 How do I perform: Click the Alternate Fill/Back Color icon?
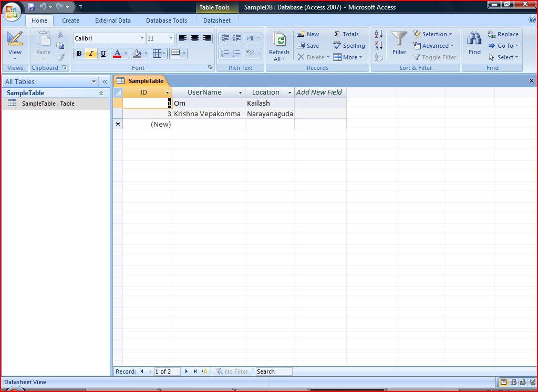click(x=175, y=53)
